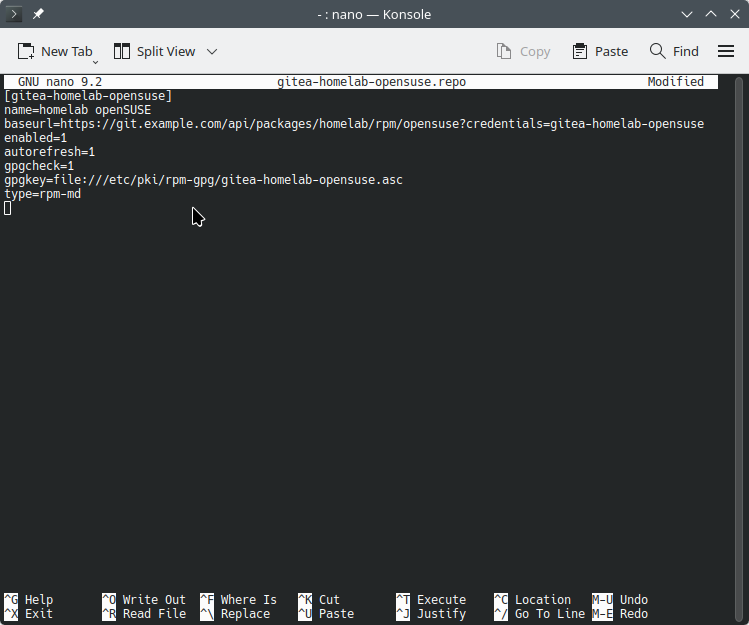Image resolution: width=749 pixels, height=625 pixels.
Task: Open the Find search icon
Action: click(657, 51)
